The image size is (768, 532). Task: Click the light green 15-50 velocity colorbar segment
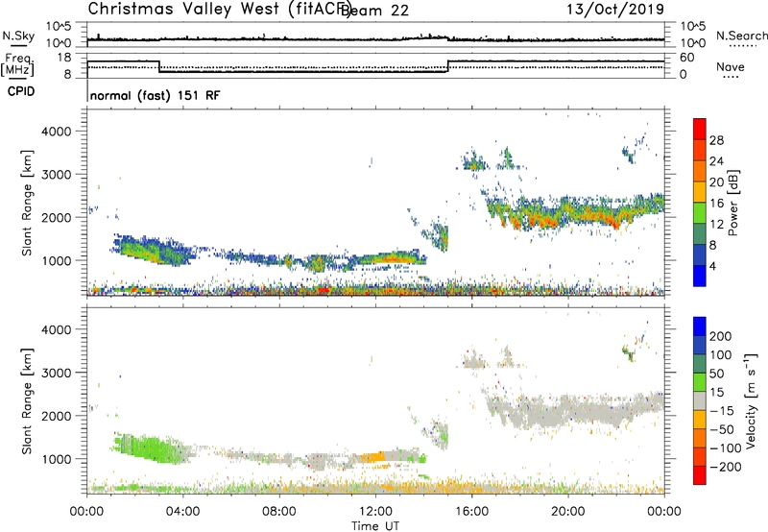(700, 382)
